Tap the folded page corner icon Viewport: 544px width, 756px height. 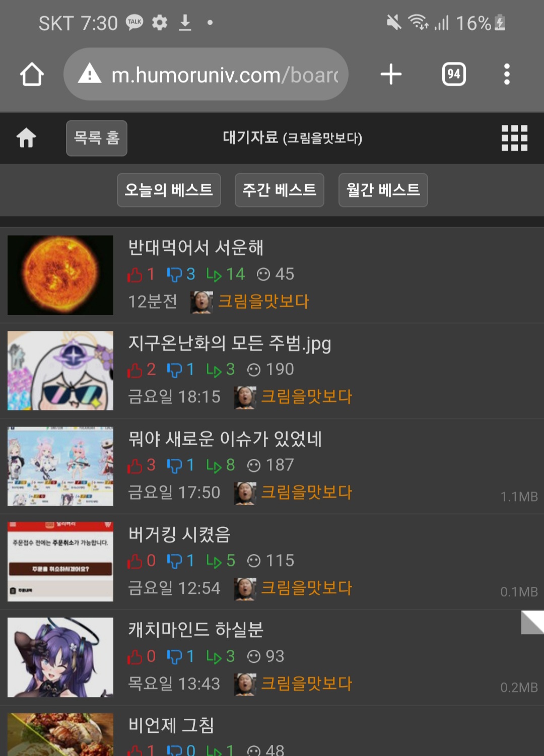[x=532, y=623]
